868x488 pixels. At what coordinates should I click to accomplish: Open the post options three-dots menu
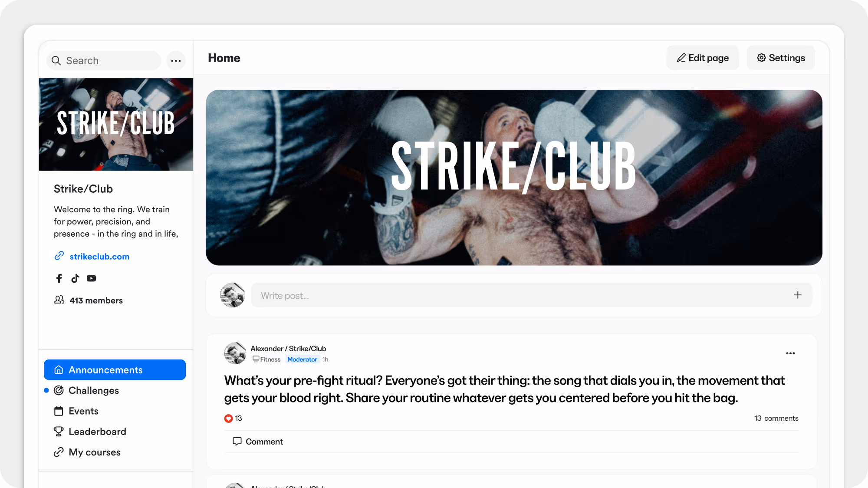click(790, 353)
